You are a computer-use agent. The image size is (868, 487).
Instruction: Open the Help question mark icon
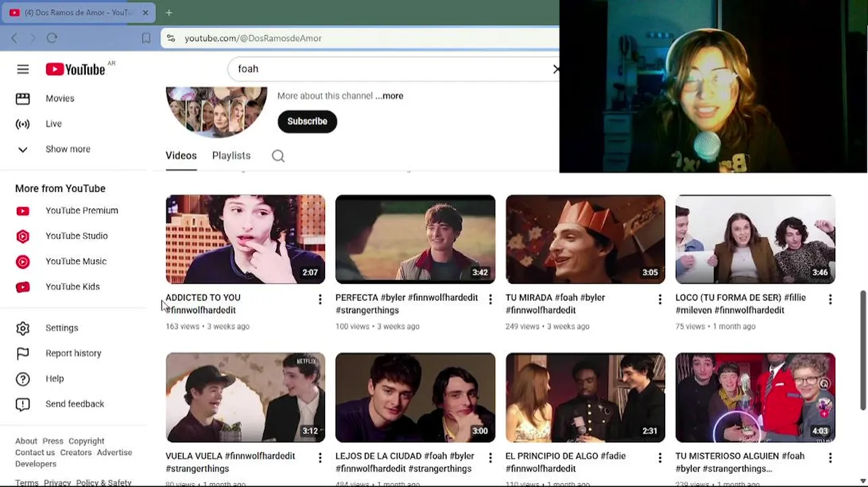coord(23,379)
